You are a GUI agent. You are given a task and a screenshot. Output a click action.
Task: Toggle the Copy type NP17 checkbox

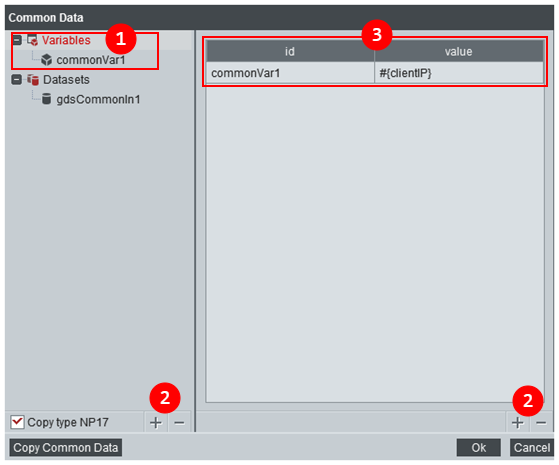[17, 422]
